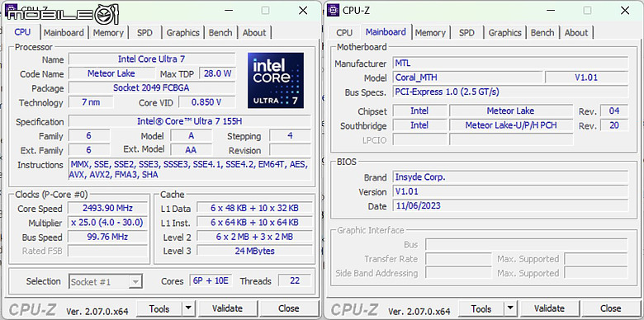Click L1 Inst. value '6 x 64 KB + 10 x 64 KB'
Viewport: 644px width, 320px height.
tap(254, 223)
